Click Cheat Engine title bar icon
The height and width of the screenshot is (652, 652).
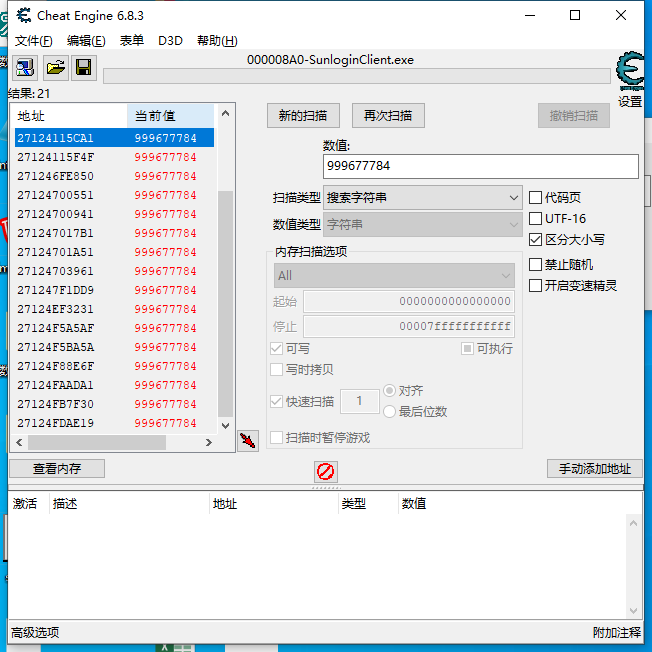(x=24, y=15)
